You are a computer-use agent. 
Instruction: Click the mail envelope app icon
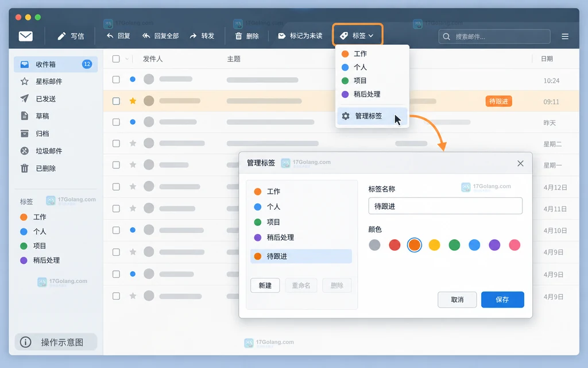coord(25,36)
